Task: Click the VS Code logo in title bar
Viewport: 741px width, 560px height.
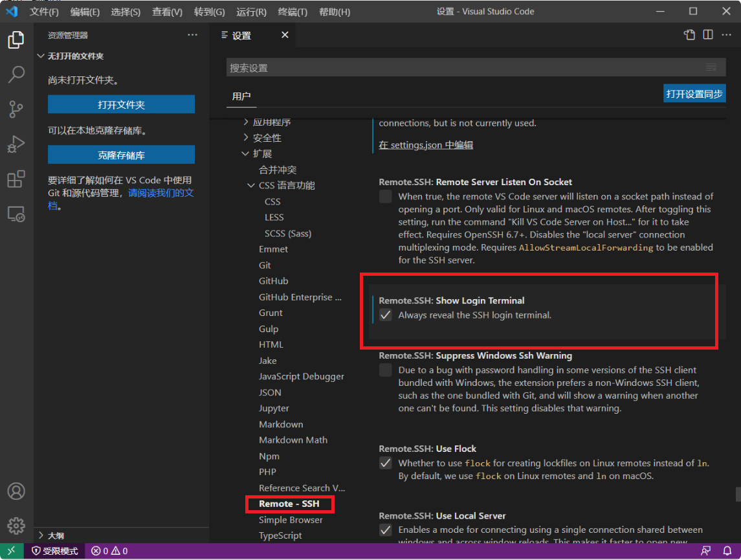Action: point(12,12)
